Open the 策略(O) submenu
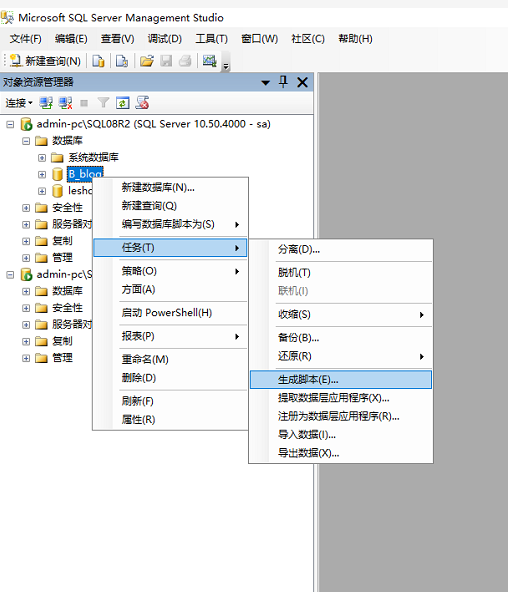The height and width of the screenshot is (592, 508). coord(170,271)
